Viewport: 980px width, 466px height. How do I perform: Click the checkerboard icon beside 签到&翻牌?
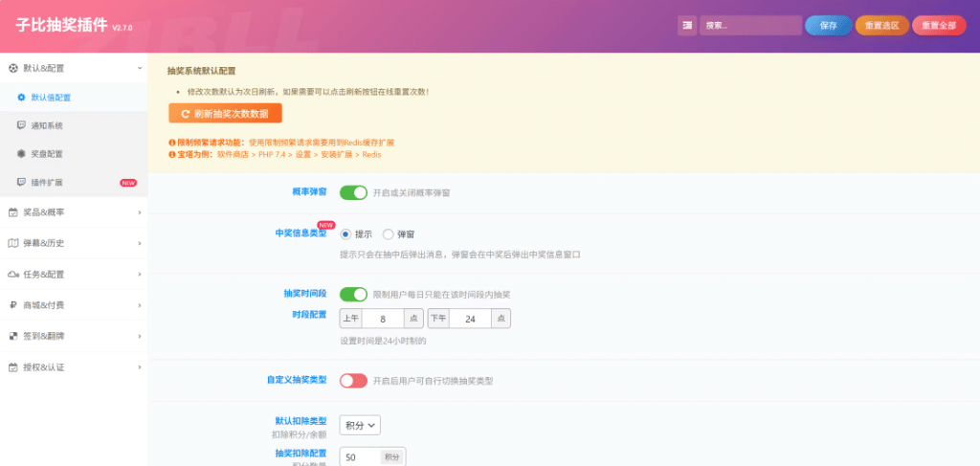[x=13, y=336]
